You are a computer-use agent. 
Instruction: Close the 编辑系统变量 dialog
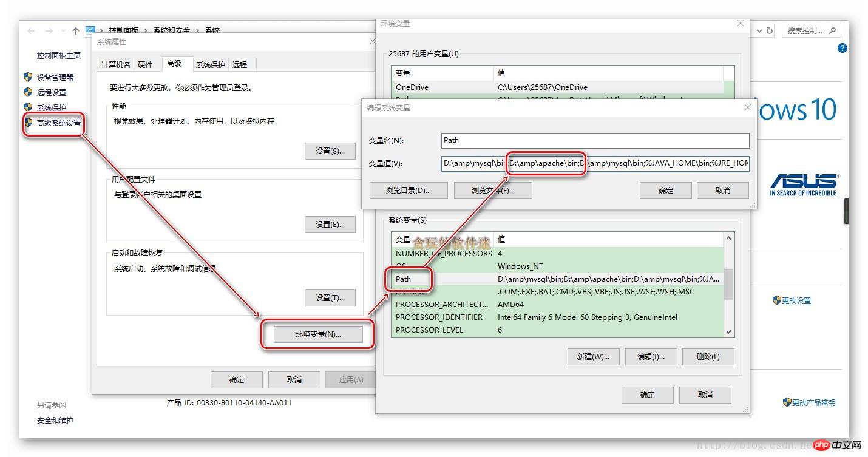(747, 107)
